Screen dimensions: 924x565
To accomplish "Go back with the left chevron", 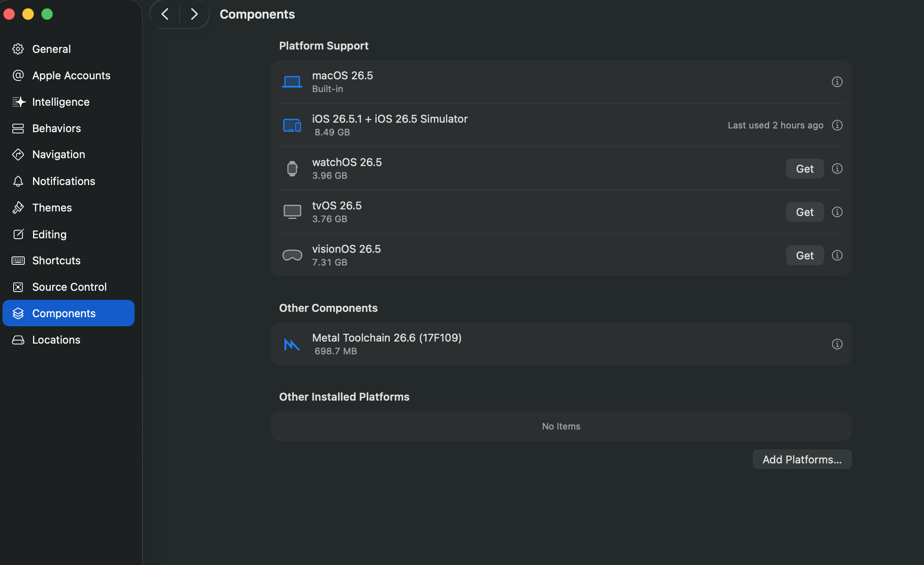I will (165, 14).
